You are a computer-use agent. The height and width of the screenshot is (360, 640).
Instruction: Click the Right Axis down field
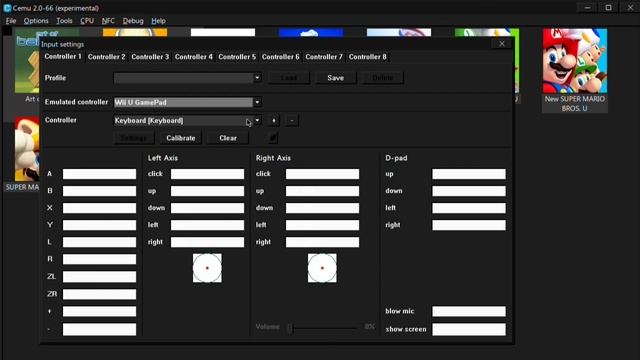(322, 208)
